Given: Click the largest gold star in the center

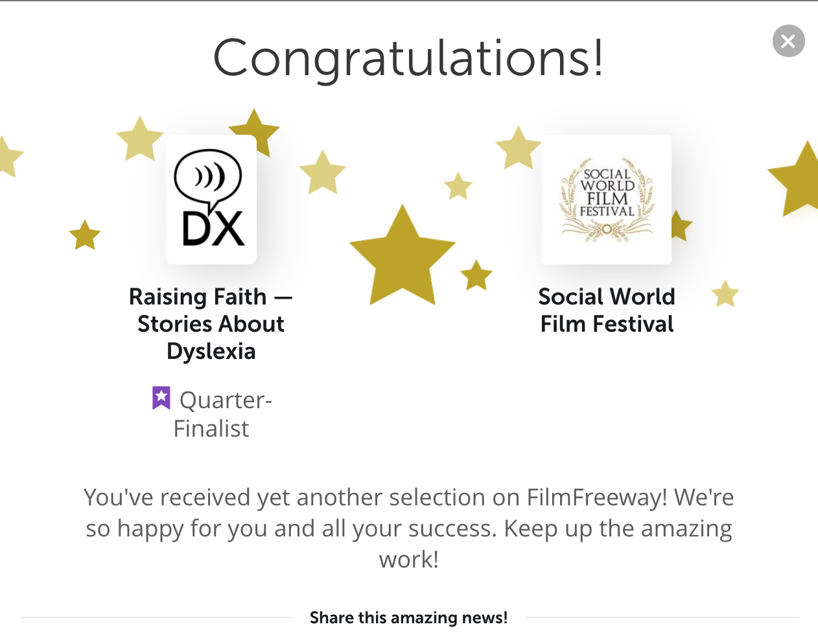Looking at the screenshot, I should [x=402, y=259].
